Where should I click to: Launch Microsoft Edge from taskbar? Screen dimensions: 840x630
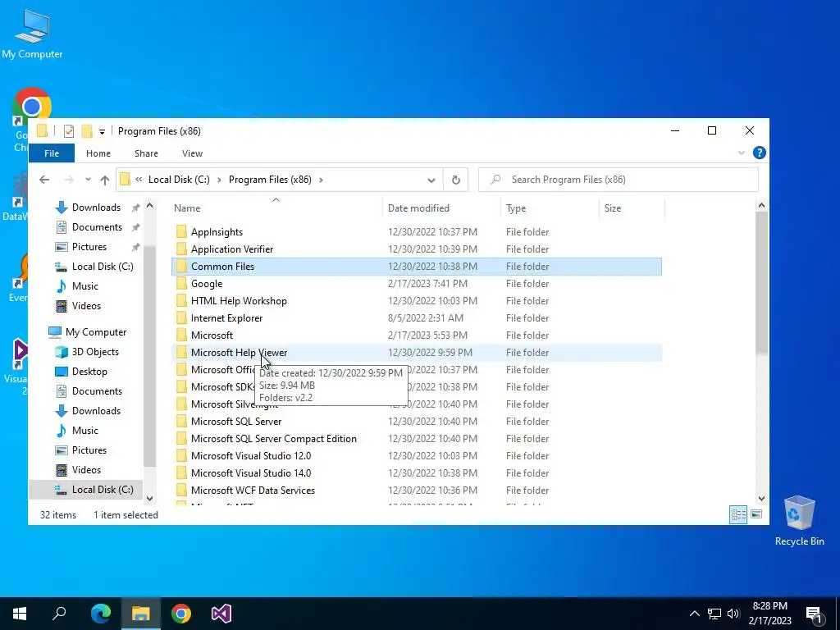(100, 614)
